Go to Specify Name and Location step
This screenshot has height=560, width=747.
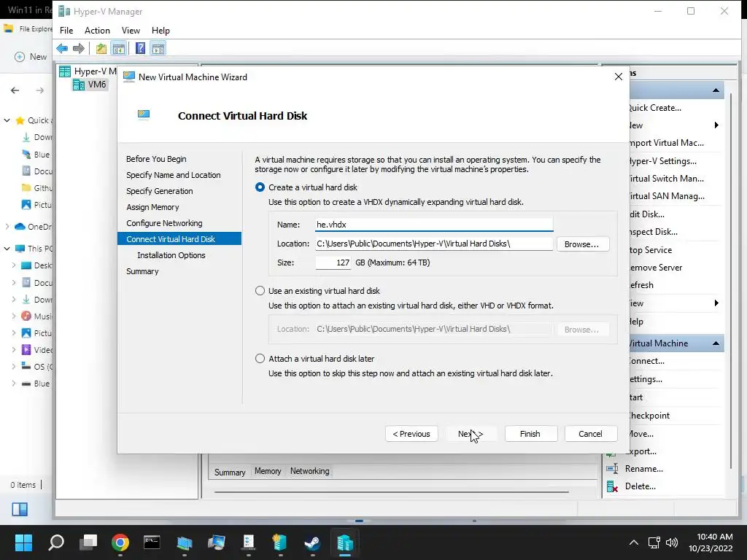pyautogui.click(x=174, y=175)
